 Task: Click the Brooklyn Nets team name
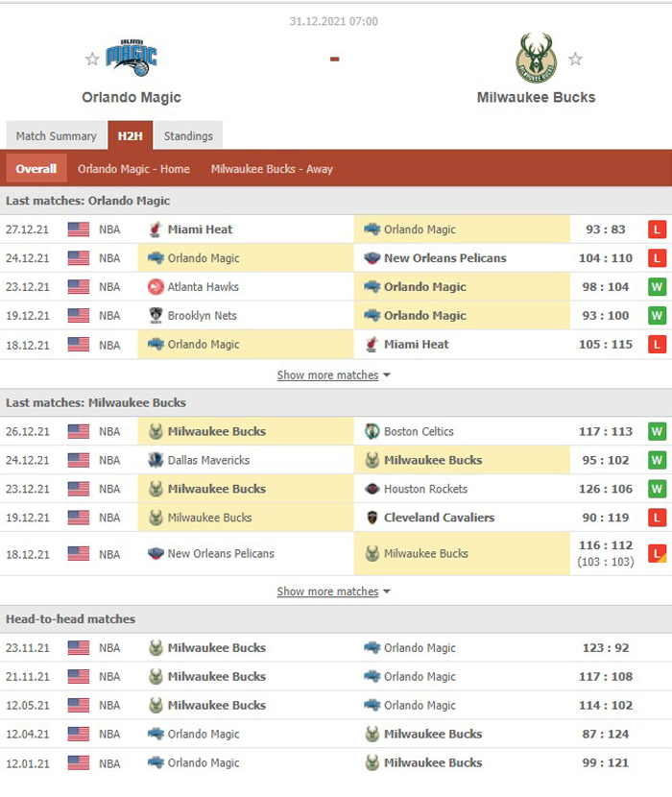click(x=203, y=316)
